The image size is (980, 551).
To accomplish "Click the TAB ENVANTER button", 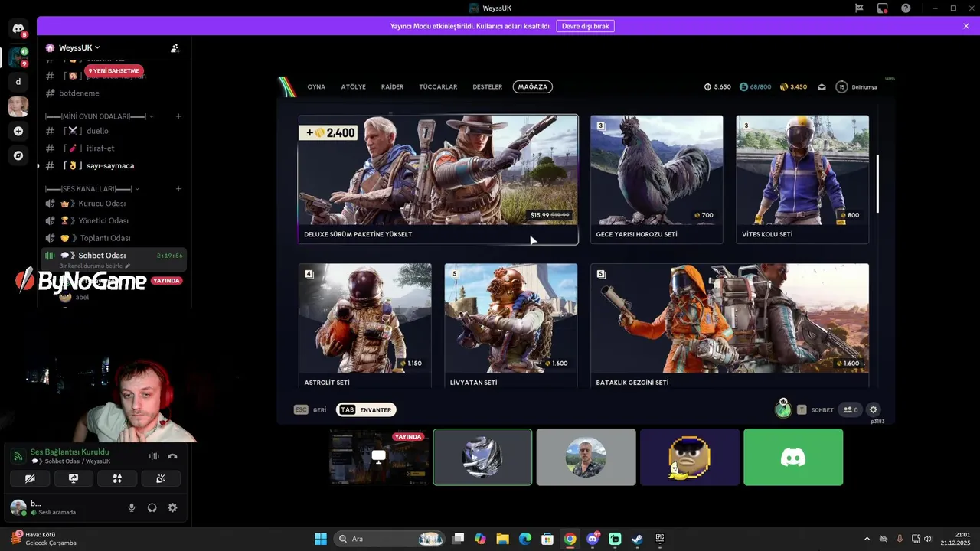I will click(366, 410).
